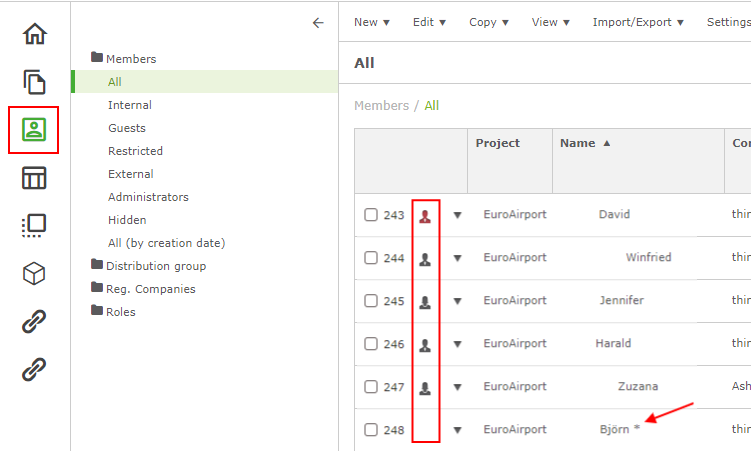Open row 247 Zuzana dropdown arrow
The height and width of the screenshot is (451, 751).
click(x=457, y=387)
